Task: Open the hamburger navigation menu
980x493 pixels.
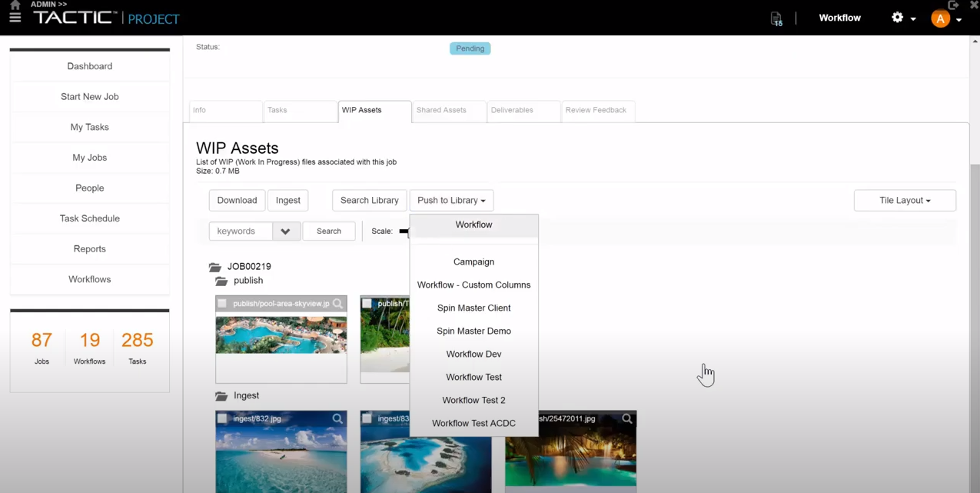Action: tap(15, 17)
